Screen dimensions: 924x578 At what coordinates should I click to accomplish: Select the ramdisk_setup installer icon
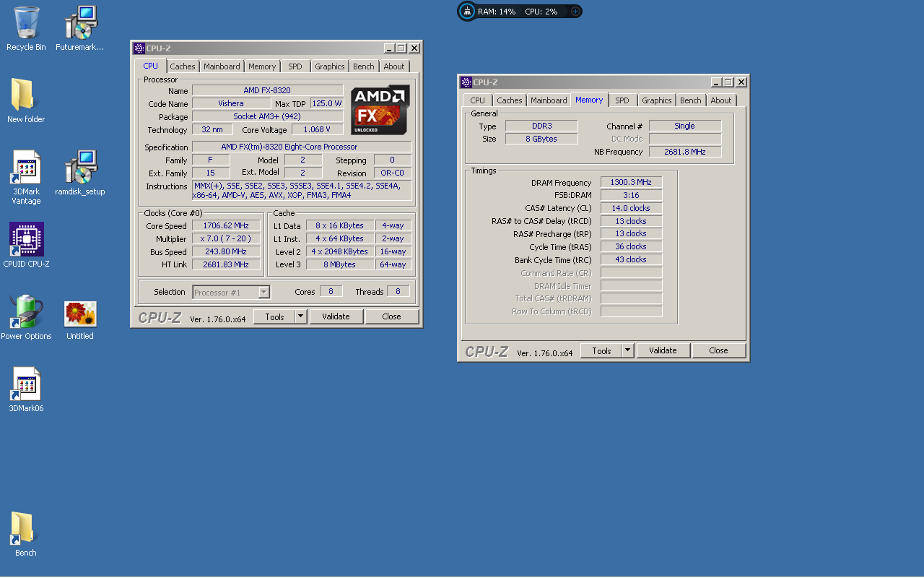coord(80,173)
